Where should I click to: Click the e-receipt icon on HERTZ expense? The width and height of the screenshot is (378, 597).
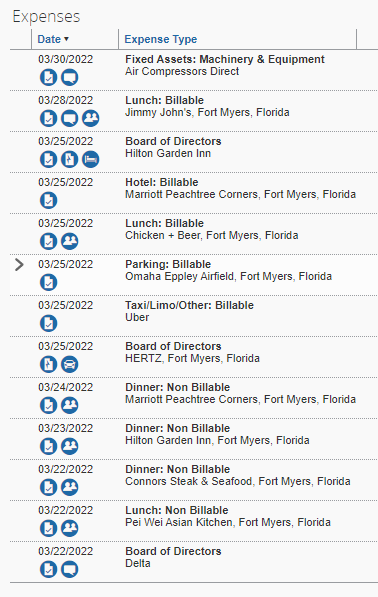[48, 364]
